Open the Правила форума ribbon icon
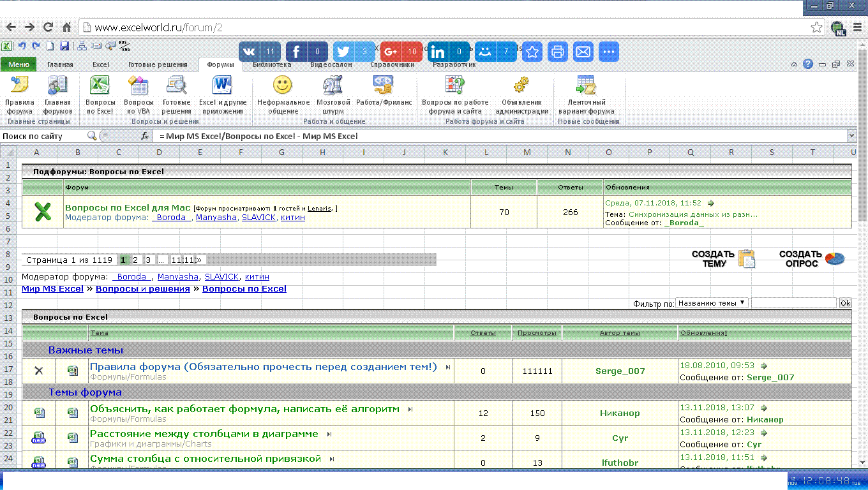Viewport: 868px width, 490px height. tap(19, 85)
